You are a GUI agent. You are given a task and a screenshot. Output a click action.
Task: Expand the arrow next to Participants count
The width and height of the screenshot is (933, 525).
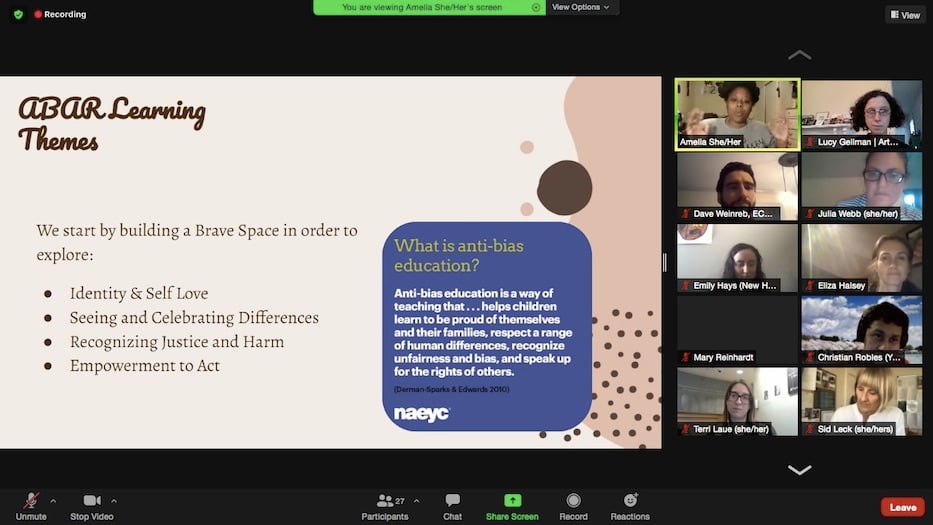(416, 500)
